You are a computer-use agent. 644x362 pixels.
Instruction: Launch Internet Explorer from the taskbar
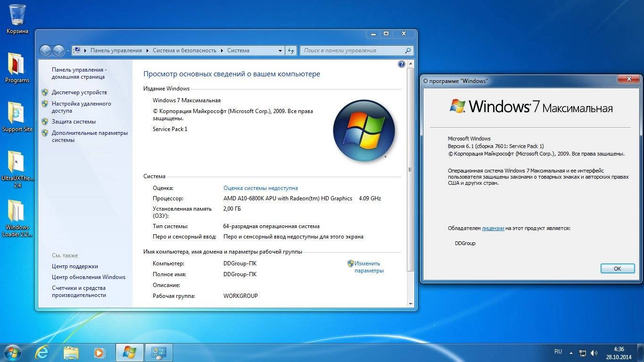(42, 352)
